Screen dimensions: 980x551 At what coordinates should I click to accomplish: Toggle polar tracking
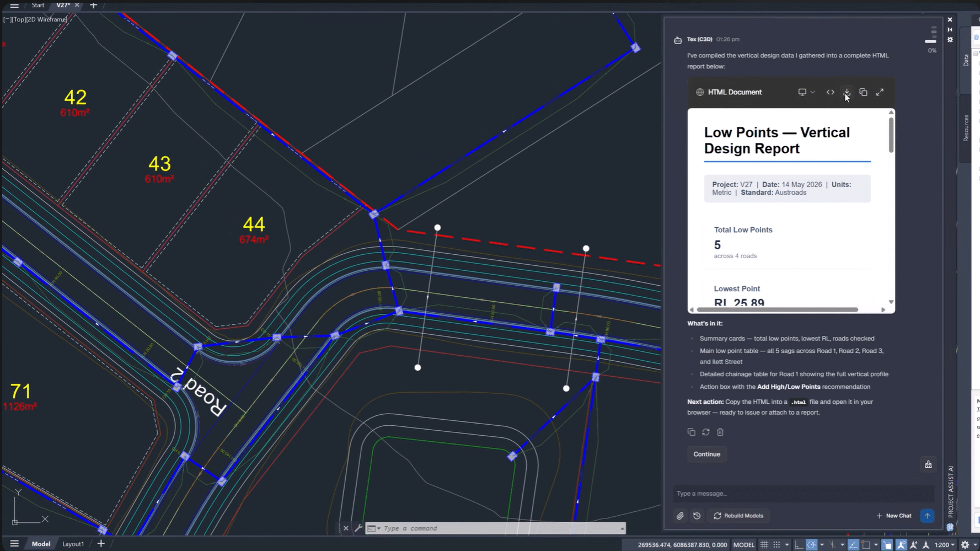point(812,545)
